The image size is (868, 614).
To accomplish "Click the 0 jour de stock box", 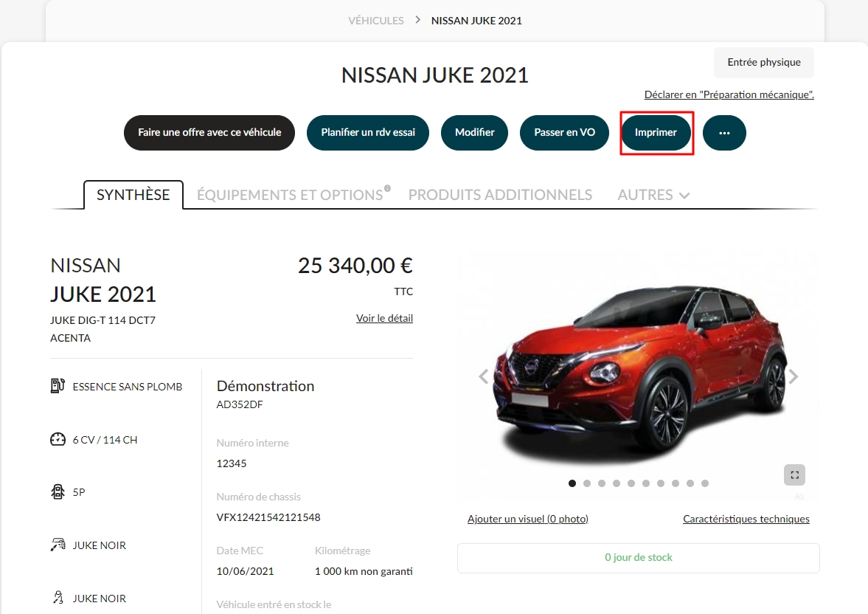I will click(x=638, y=557).
